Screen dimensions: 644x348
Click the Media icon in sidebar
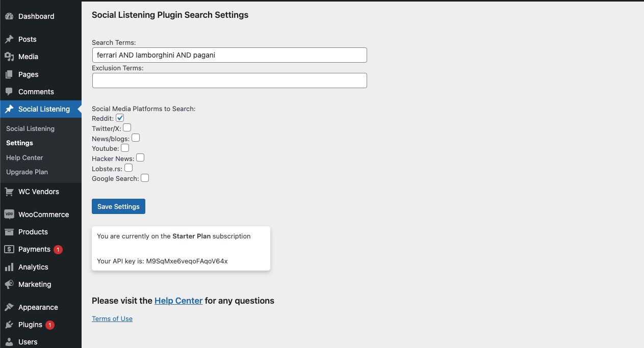pyautogui.click(x=9, y=57)
